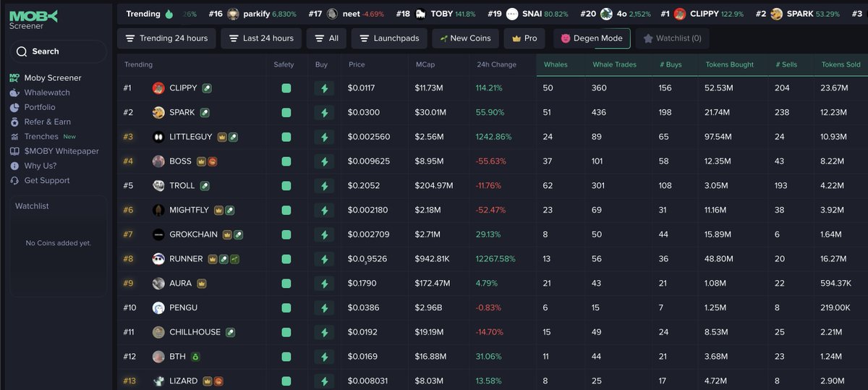Click the TROLL token avatar

[158, 186]
